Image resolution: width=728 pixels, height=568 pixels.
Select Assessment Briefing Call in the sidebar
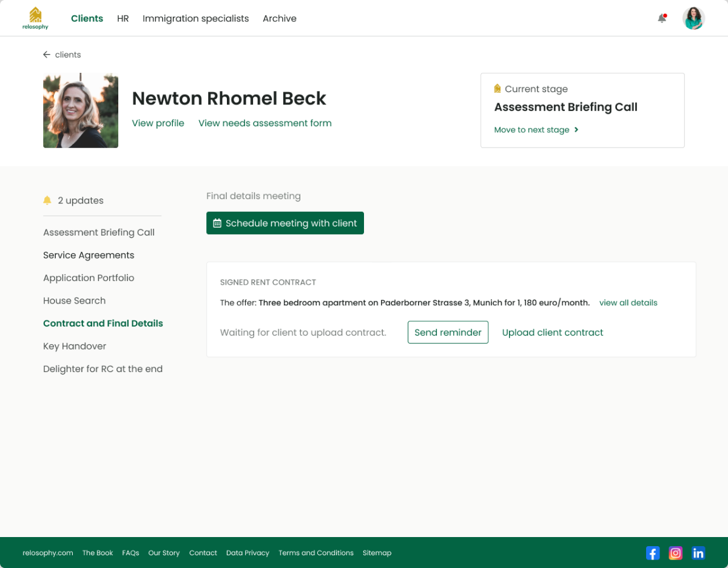click(x=99, y=232)
